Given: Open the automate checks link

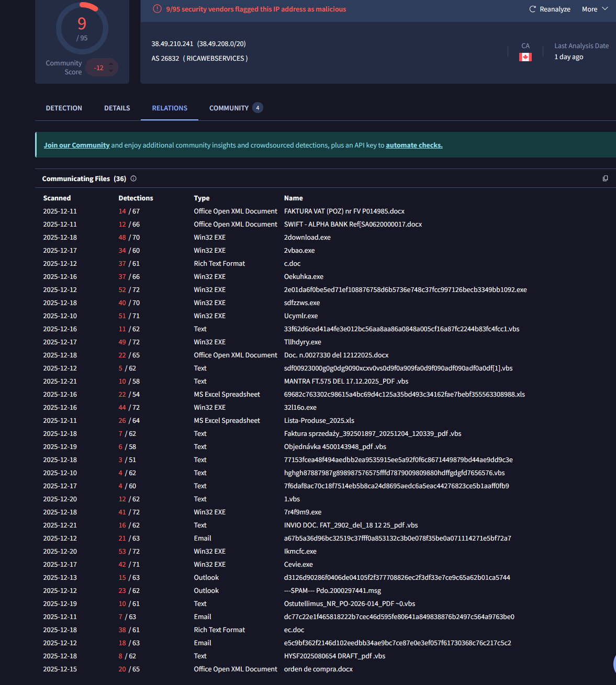Looking at the screenshot, I should (414, 145).
